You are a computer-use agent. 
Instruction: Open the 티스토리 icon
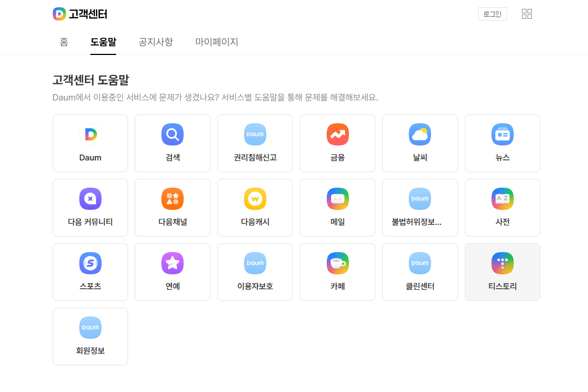(503, 263)
